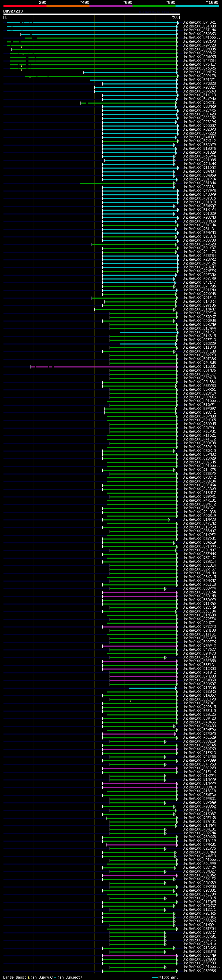Click the purple bar for UniRef100_Q15GD1
Image resolution: width=222 pixels, height=980 pixels.
click(104, 367)
